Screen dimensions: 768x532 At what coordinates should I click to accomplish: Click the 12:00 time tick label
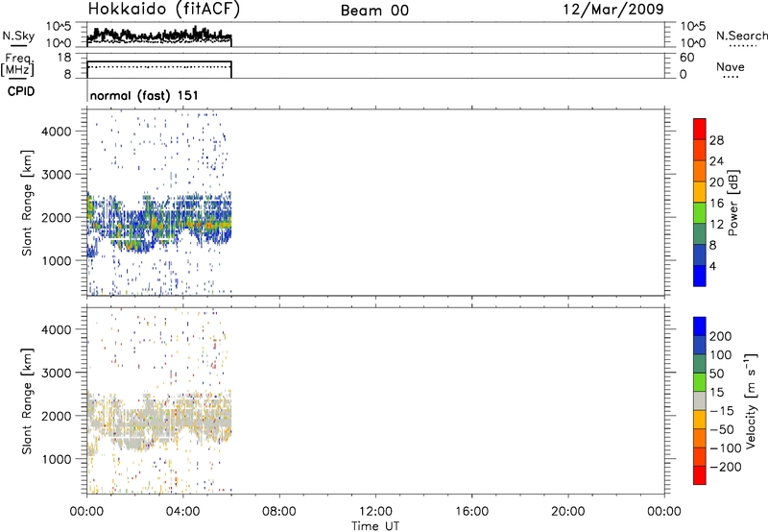point(375,512)
